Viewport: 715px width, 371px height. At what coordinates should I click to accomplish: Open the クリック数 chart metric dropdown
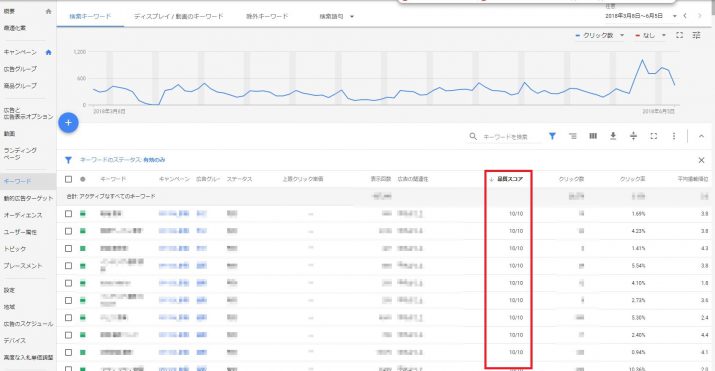(x=600, y=35)
